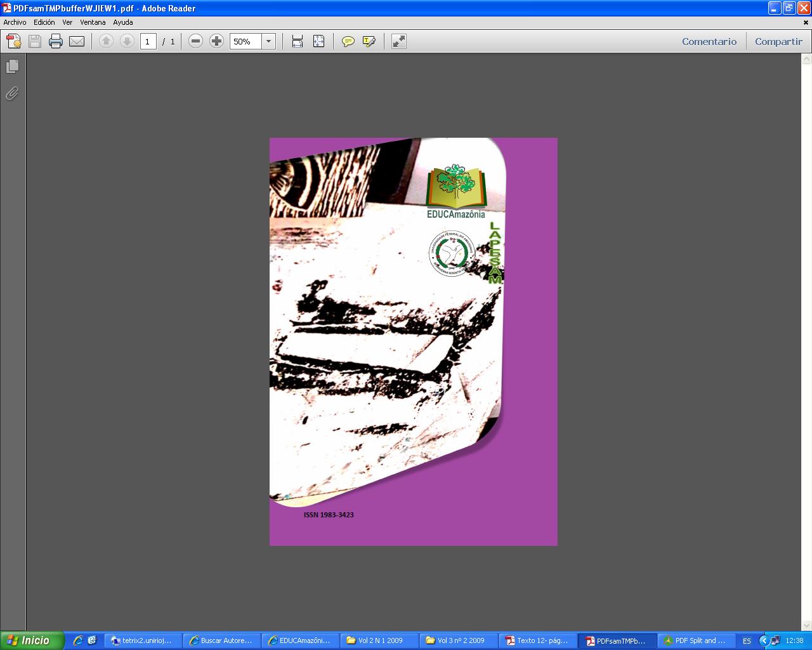Click the Windows Inicio start button
Image resolution: width=812 pixels, height=650 pixels.
32,640
